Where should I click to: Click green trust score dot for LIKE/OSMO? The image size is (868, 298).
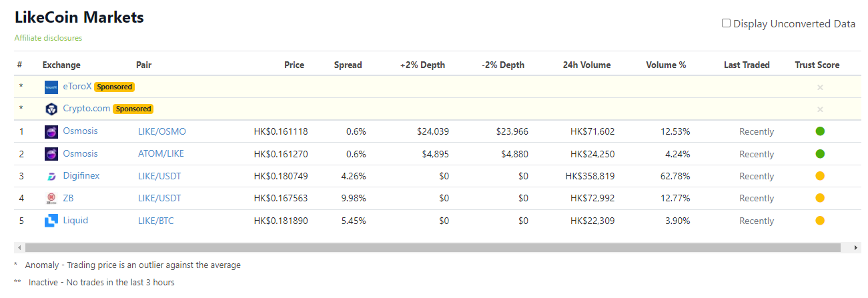pos(820,131)
